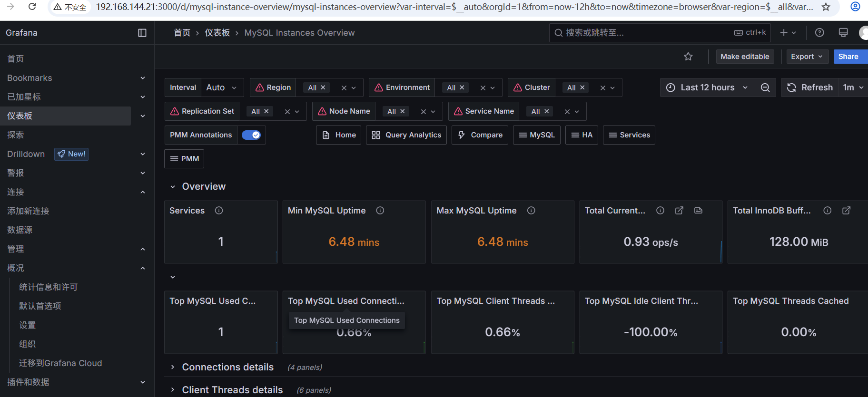
Task: Open the Region variable dropdown arrow
Action: click(354, 88)
